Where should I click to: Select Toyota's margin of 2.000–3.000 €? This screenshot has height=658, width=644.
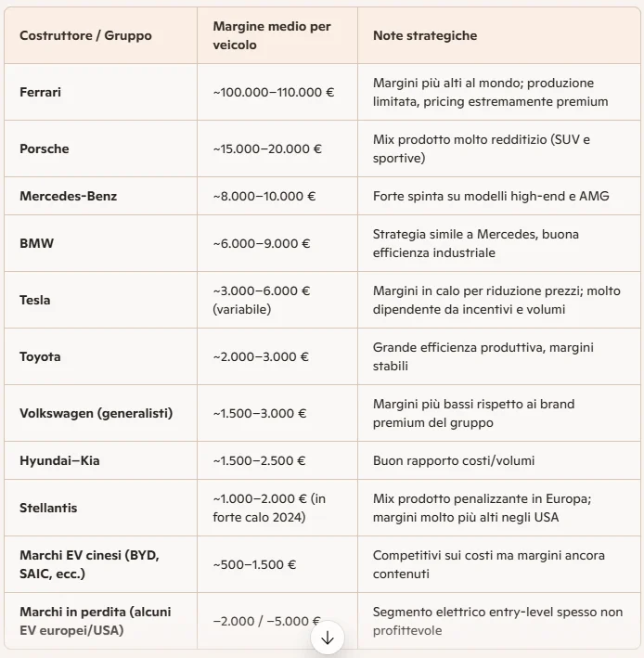[261, 356]
